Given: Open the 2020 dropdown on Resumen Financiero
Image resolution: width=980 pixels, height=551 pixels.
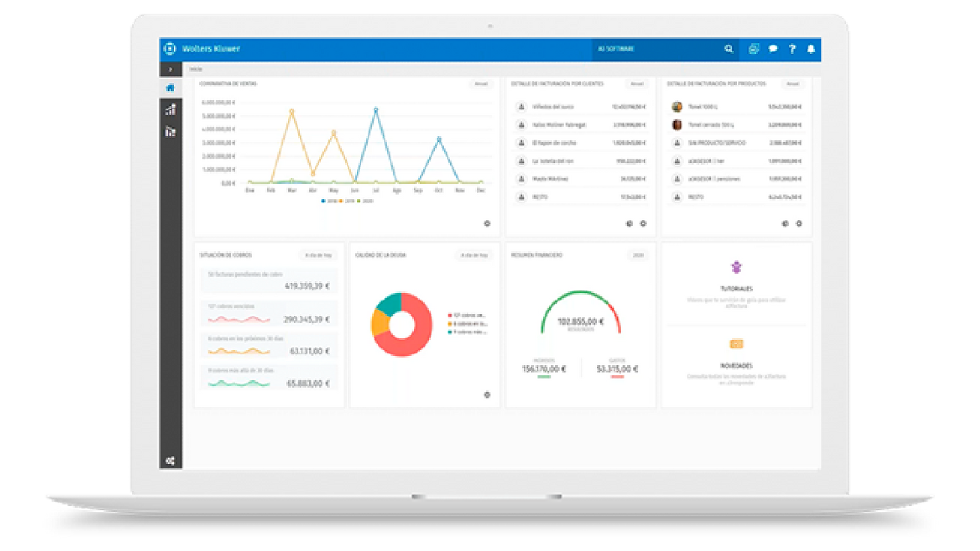Looking at the screenshot, I should (638, 256).
